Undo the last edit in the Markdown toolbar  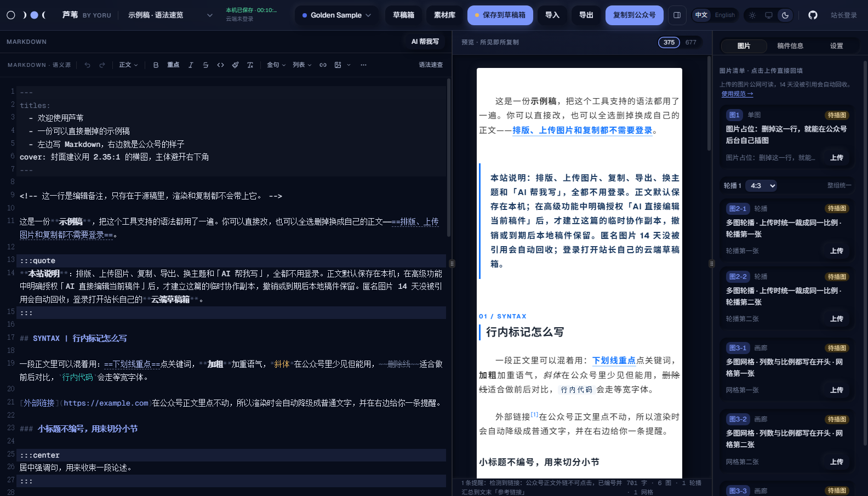point(87,65)
